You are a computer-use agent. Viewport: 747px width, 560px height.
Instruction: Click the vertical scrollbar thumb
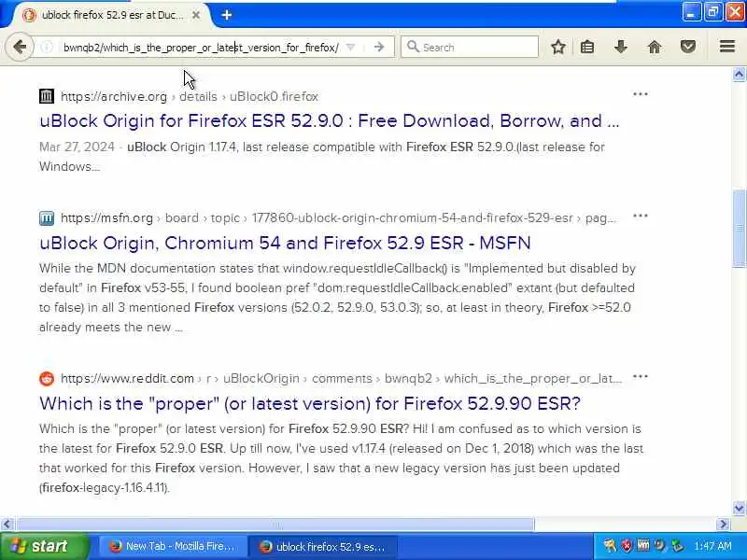pyautogui.click(x=739, y=229)
